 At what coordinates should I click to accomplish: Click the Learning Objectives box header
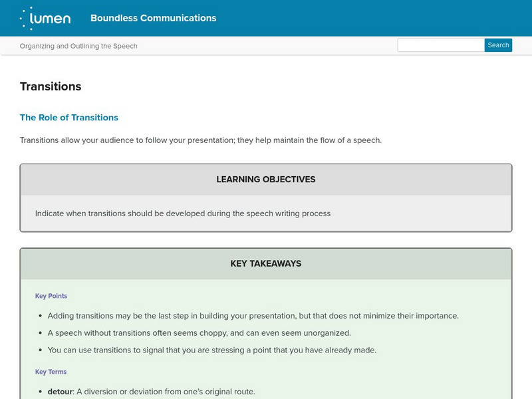(266, 180)
